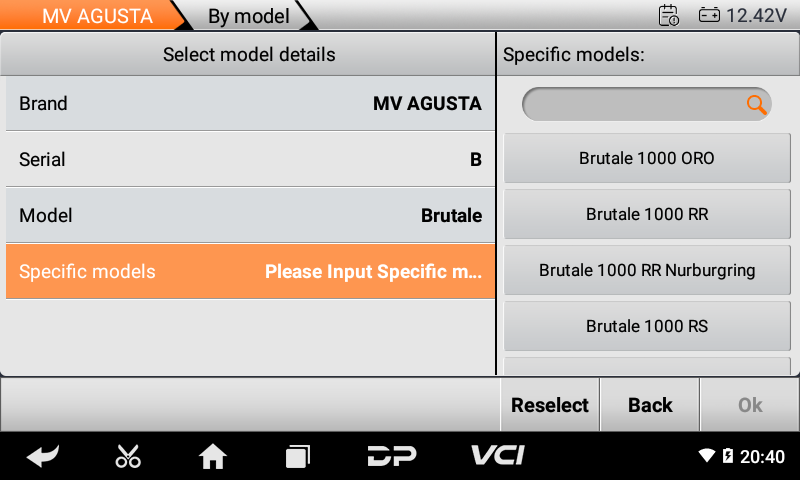Tap the battery voltage 12.42V indicator
The width and height of the screenshot is (800, 480).
[x=742, y=15]
